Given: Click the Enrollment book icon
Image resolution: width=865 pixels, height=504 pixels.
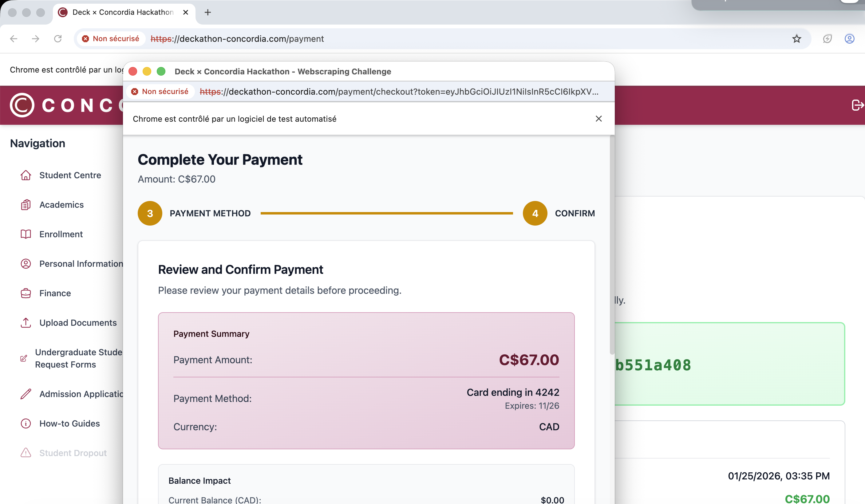Looking at the screenshot, I should pyautogui.click(x=26, y=234).
